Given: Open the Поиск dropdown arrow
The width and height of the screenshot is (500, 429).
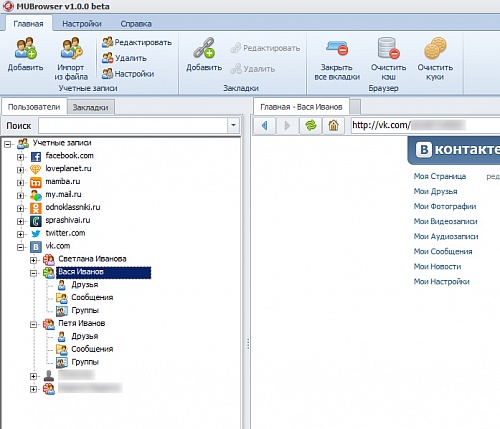Looking at the screenshot, I should pos(233,126).
